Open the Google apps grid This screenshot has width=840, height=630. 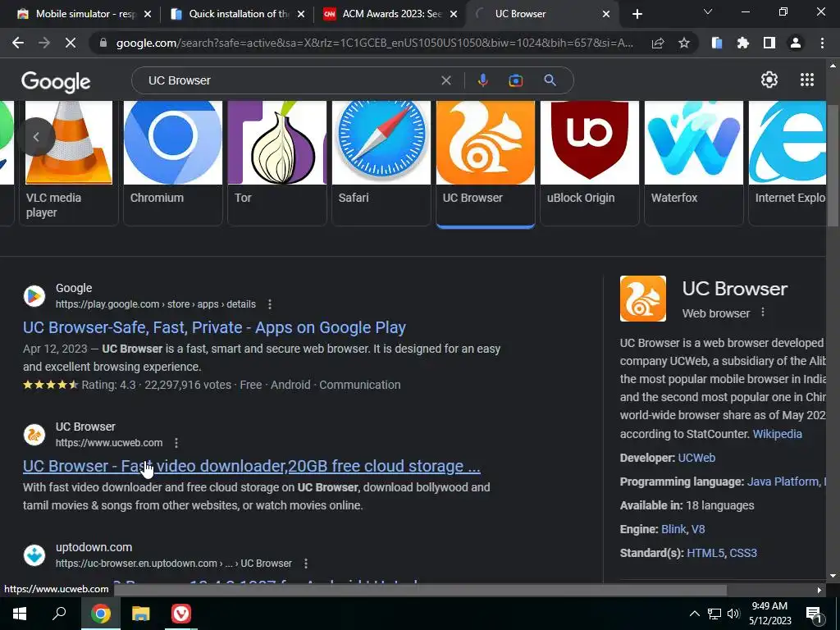807,80
